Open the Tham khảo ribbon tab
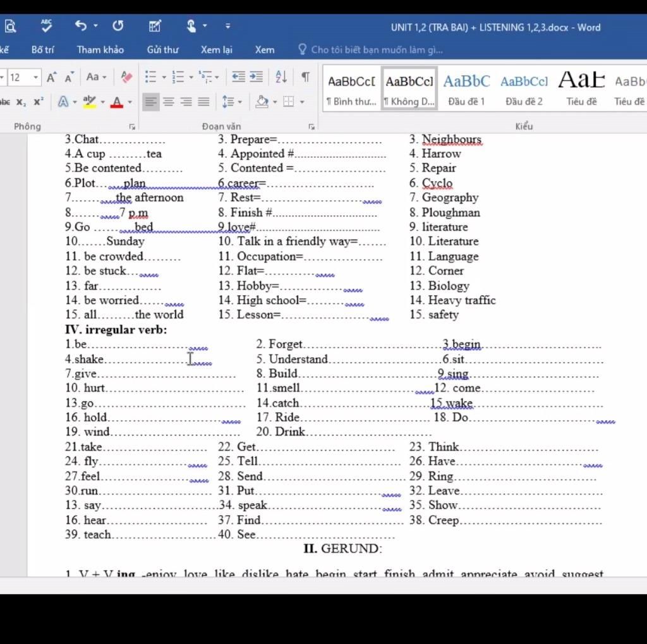647x644 pixels. (100, 50)
